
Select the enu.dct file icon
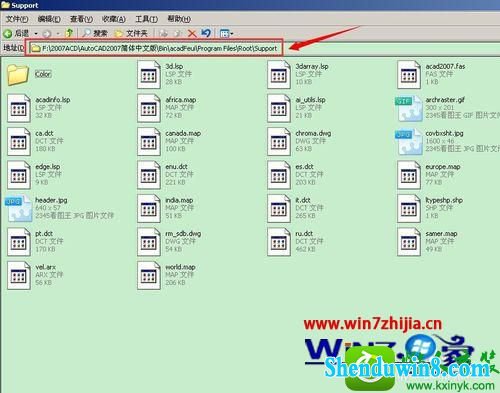pos(149,175)
